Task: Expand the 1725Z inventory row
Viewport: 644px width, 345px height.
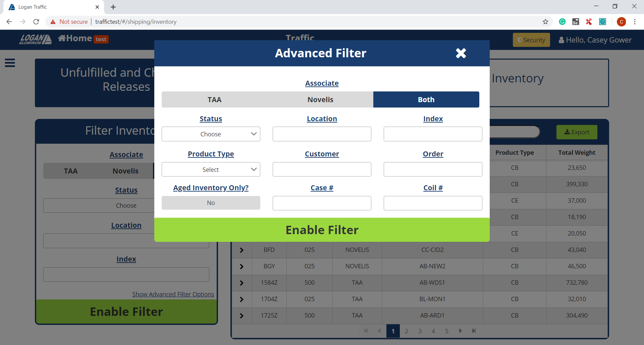Action: pyautogui.click(x=241, y=316)
